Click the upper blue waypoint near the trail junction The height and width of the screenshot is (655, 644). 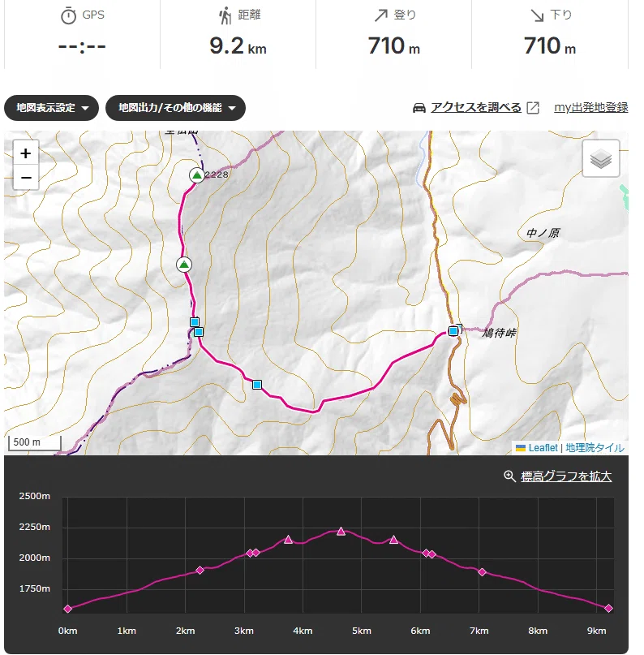point(195,322)
